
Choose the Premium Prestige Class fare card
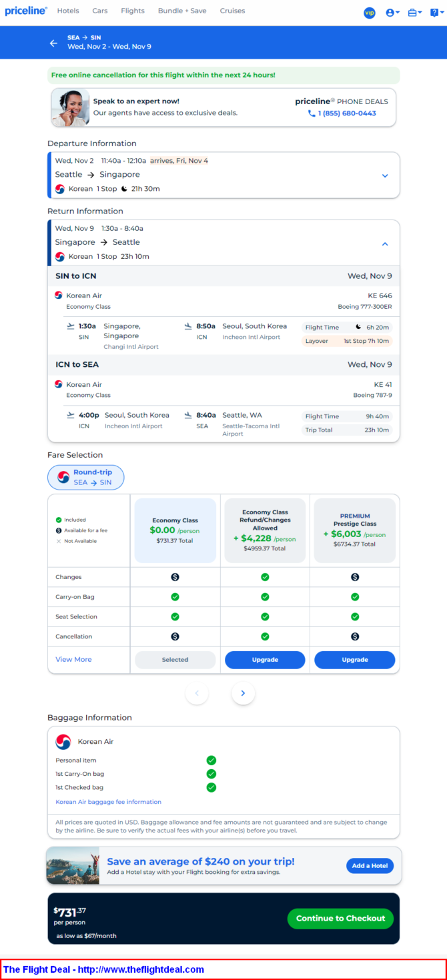point(355,530)
